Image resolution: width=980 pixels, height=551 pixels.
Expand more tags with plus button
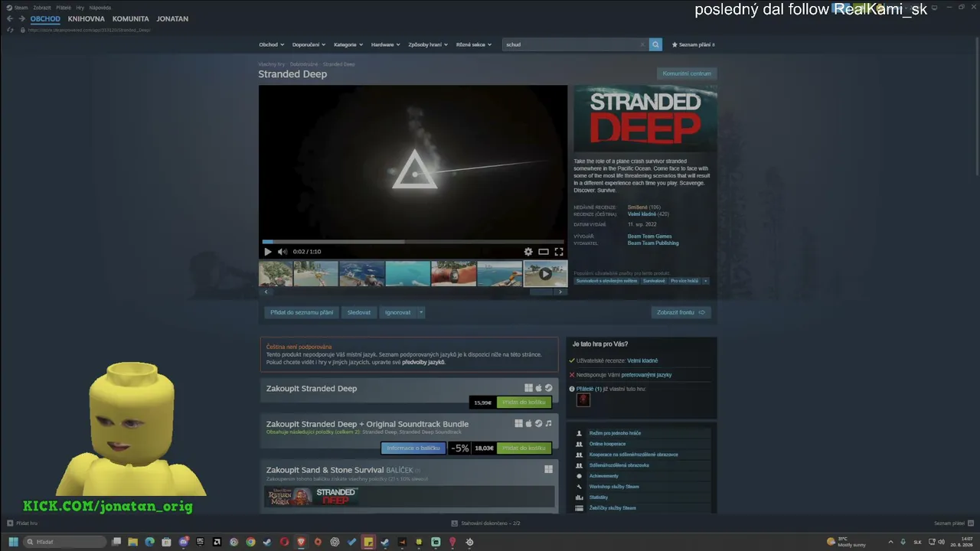705,281
